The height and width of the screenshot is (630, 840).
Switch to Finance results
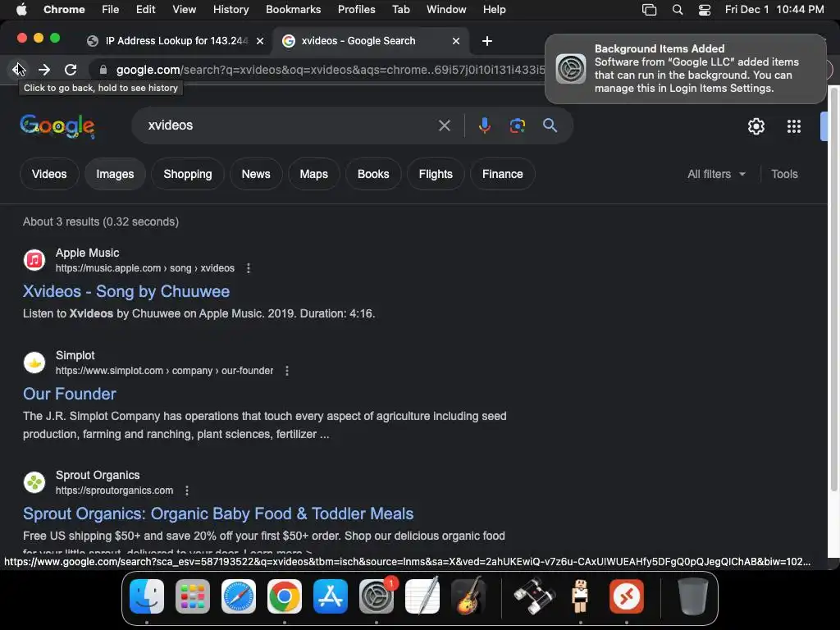pos(503,174)
